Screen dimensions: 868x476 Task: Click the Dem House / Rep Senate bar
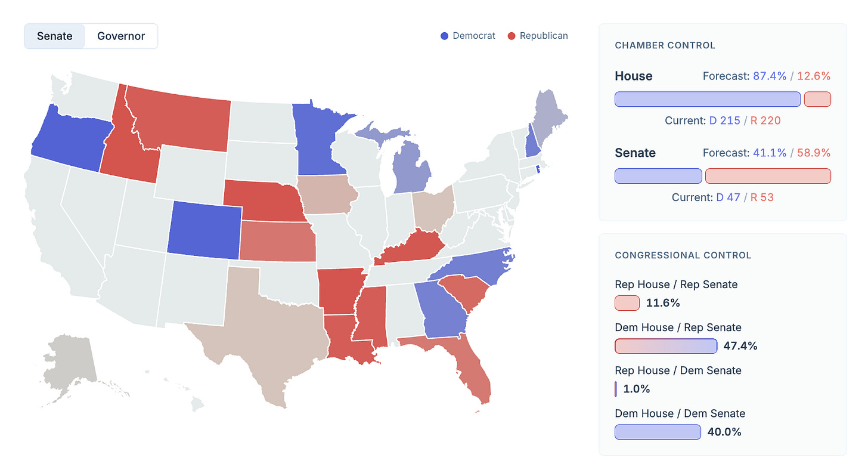click(x=666, y=346)
